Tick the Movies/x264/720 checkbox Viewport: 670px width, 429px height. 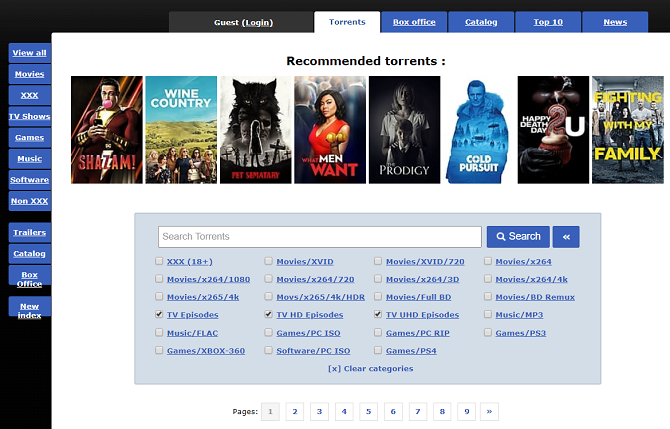pyautogui.click(x=268, y=279)
